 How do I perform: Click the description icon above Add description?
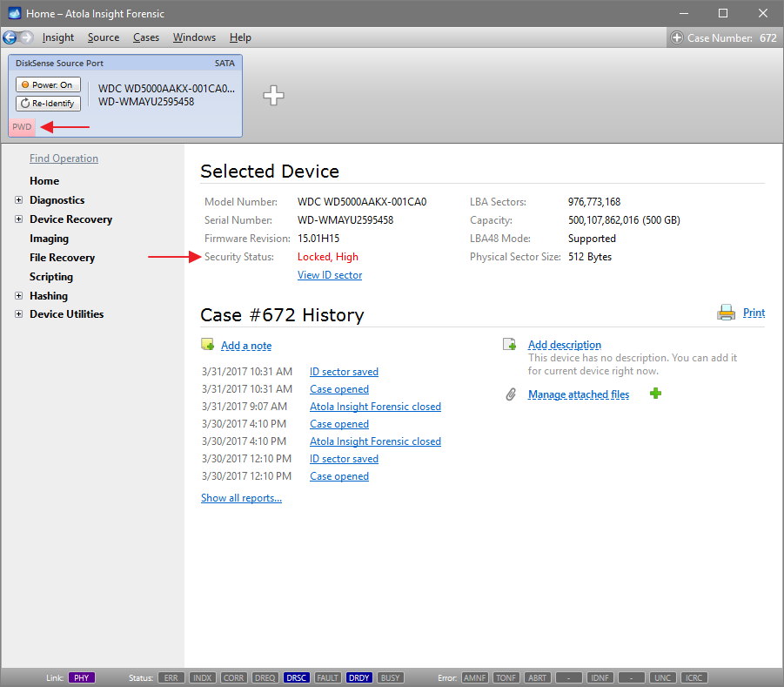(x=509, y=343)
